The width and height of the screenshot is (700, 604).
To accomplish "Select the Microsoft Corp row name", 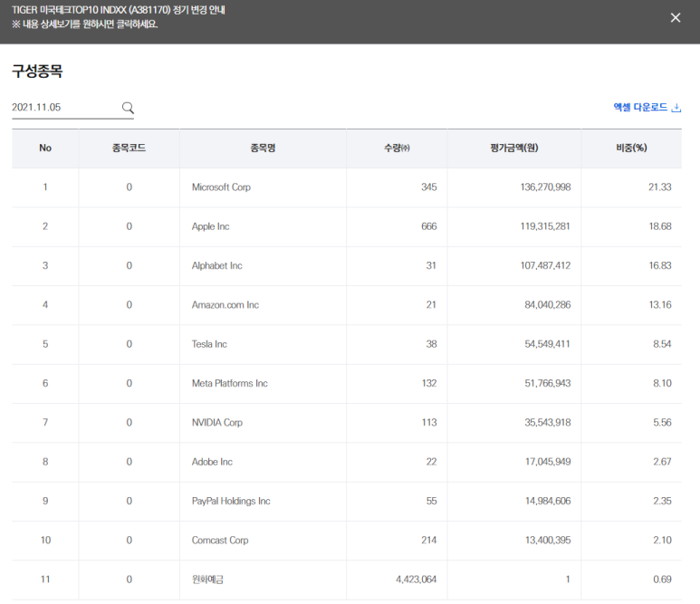I will tap(221, 187).
